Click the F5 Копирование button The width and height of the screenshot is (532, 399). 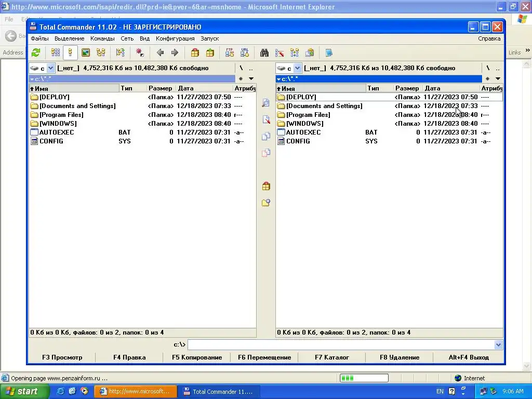(197, 357)
